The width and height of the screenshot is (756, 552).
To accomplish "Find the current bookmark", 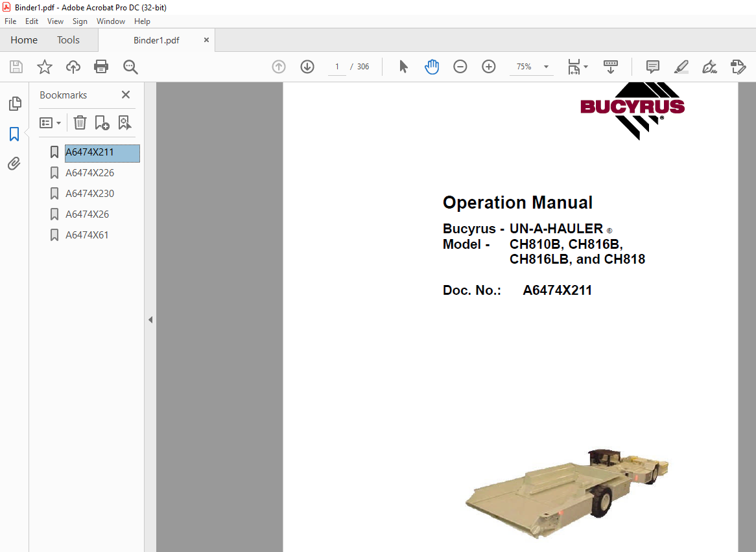I will tap(125, 123).
